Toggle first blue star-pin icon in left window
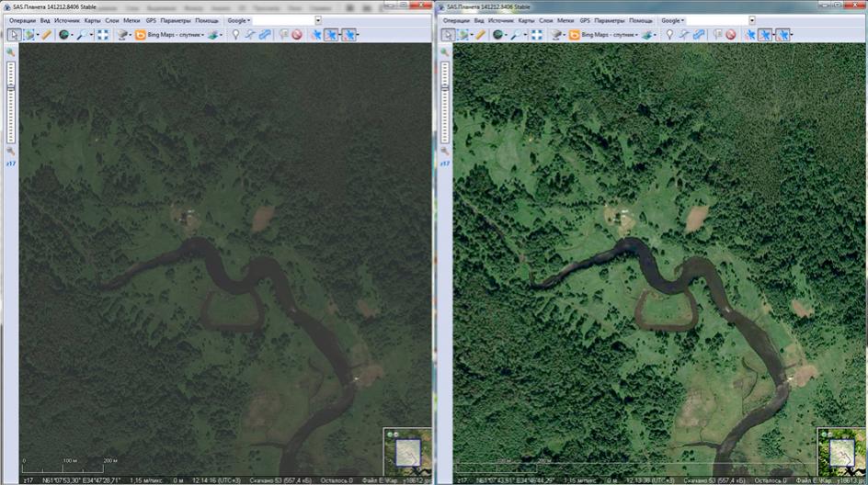 315,35
